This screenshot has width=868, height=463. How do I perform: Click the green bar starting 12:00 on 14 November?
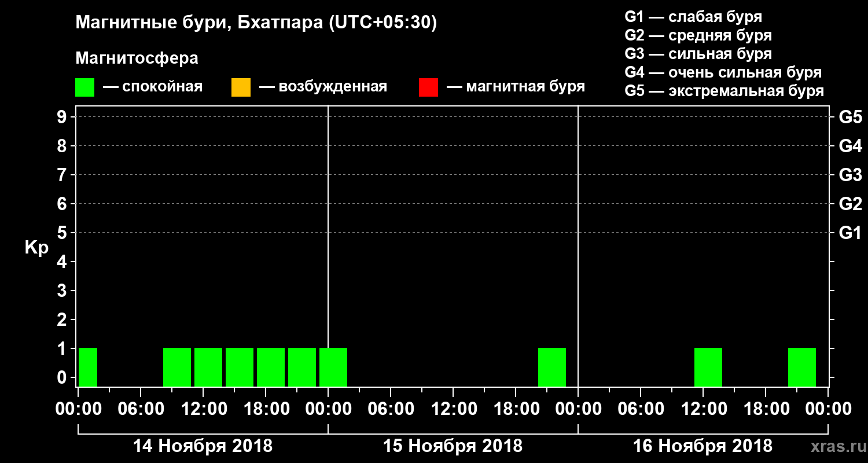(x=208, y=367)
